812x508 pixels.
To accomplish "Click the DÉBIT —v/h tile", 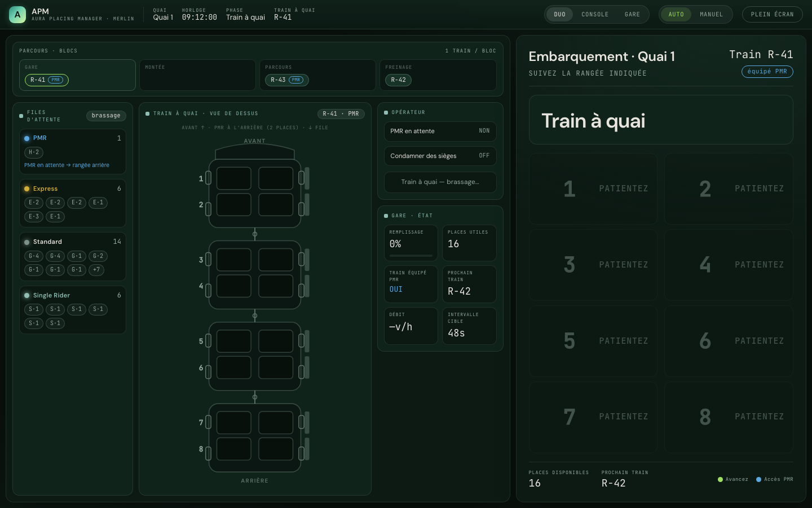I will [x=411, y=326].
